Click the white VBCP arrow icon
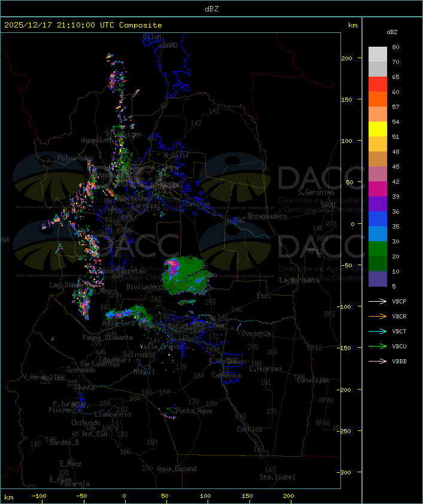Screen dimensions: 423x504 378,301
